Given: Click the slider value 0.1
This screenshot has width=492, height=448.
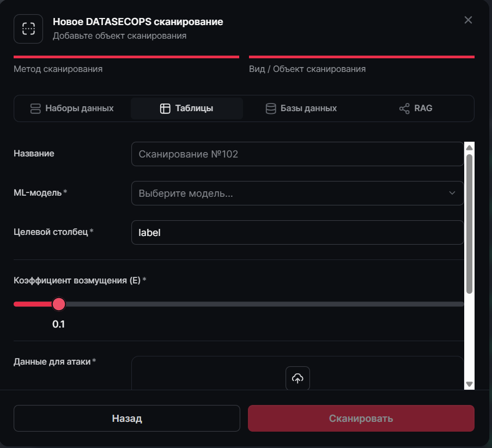Looking at the screenshot, I should pyautogui.click(x=59, y=324).
